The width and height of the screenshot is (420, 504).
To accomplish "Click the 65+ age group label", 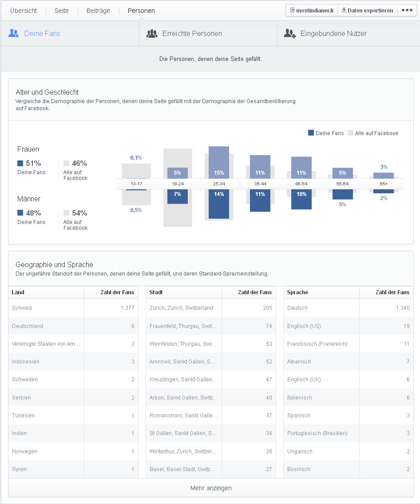I will [384, 184].
